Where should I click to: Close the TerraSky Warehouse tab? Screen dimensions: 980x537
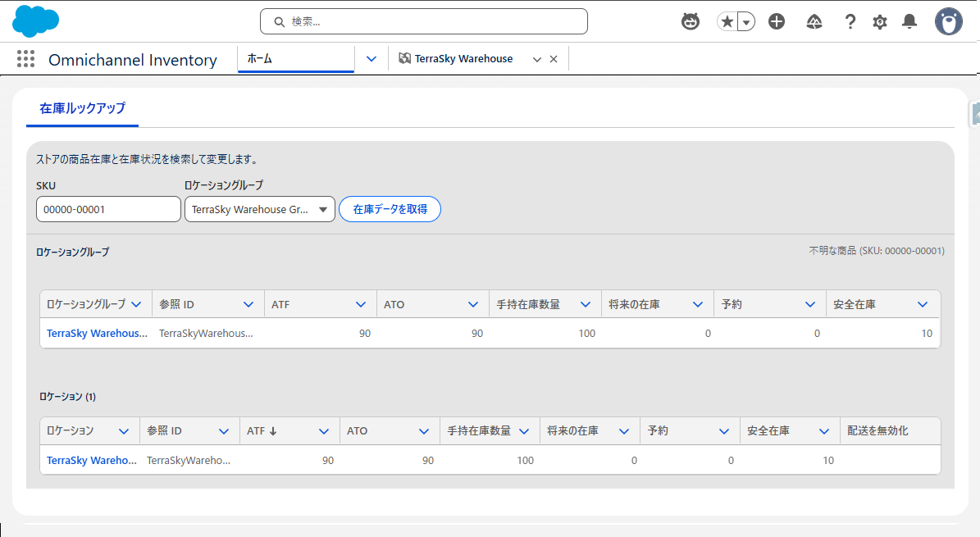tap(554, 59)
